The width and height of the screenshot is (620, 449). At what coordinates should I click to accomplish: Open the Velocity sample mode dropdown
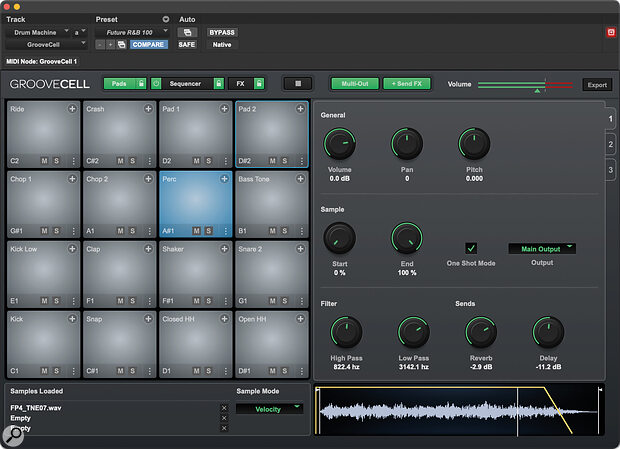(270, 409)
